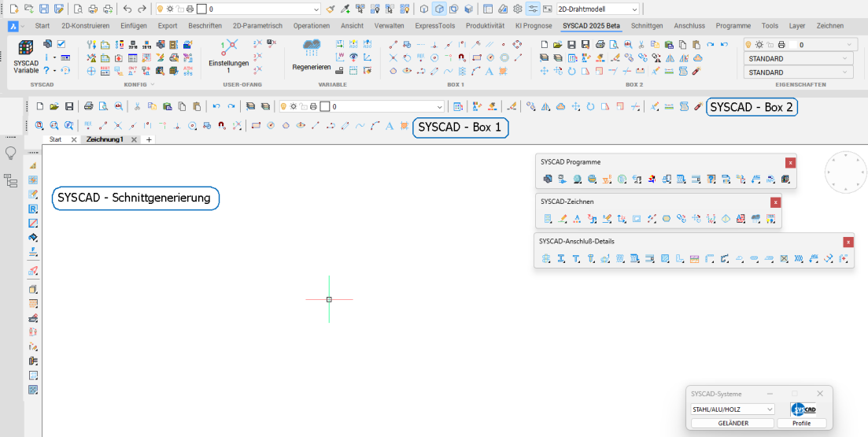Open the second STANDARD dropdown in Eigenschaften
The width and height of the screenshot is (868, 437).
(x=844, y=72)
